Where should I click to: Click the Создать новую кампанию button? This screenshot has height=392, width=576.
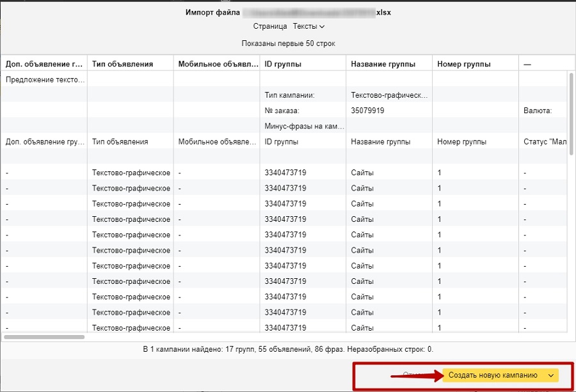[x=493, y=375]
